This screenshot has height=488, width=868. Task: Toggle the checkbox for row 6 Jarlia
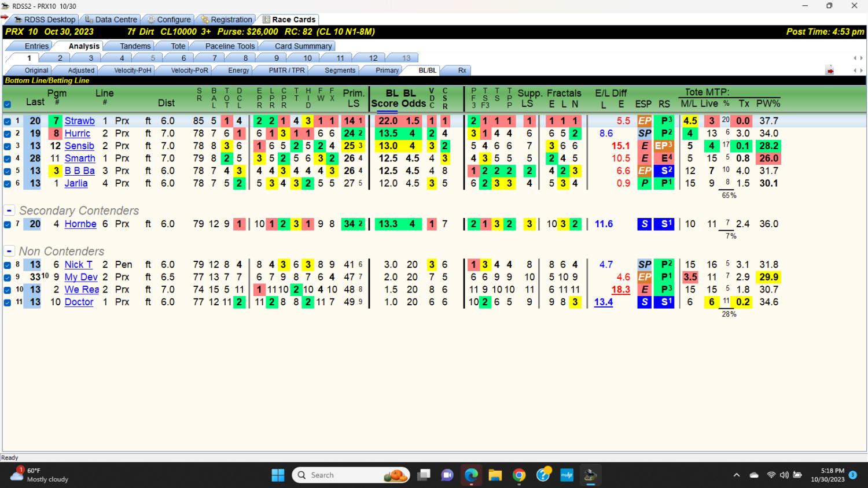click(x=8, y=184)
